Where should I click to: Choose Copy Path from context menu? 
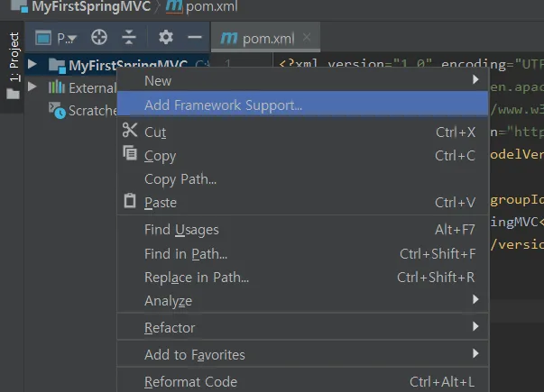click(x=180, y=178)
